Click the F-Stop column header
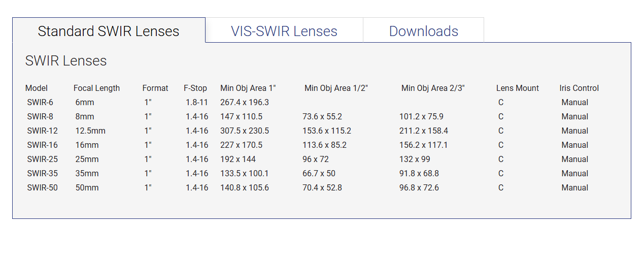644x256 pixels. pyautogui.click(x=195, y=88)
